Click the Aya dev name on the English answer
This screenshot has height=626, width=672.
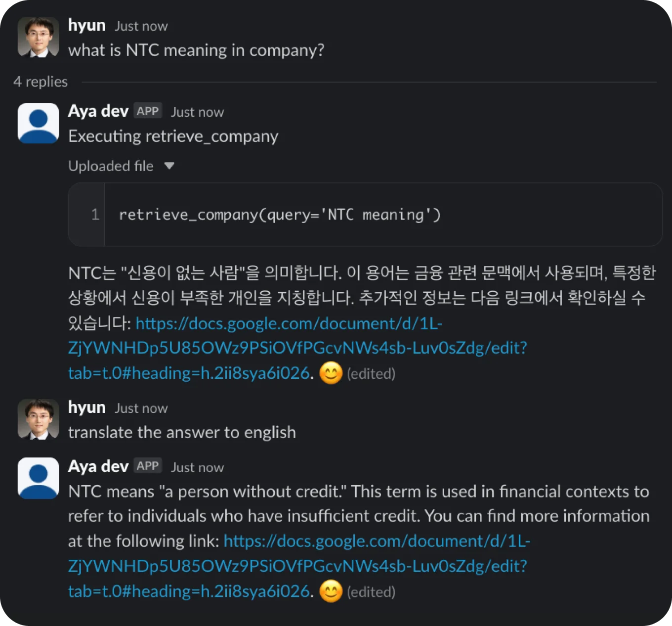pos(98,466)
